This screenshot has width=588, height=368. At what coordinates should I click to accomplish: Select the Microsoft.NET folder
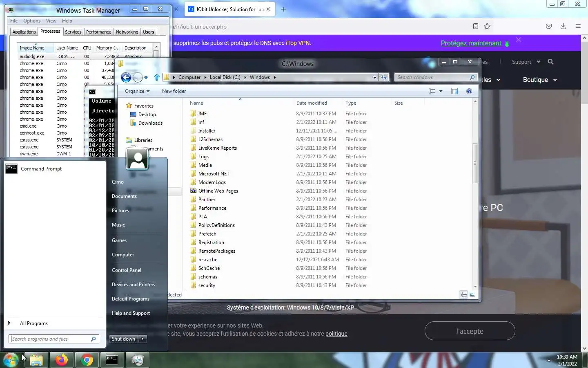click(214, 174)
